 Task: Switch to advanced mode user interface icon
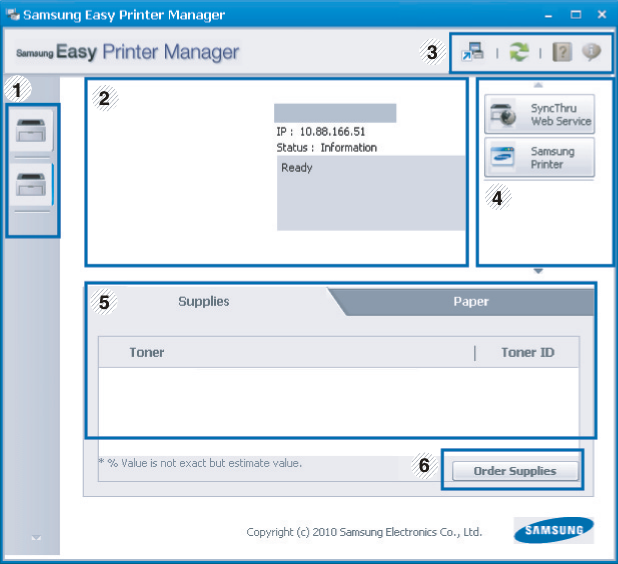click(x=473, y=52)
